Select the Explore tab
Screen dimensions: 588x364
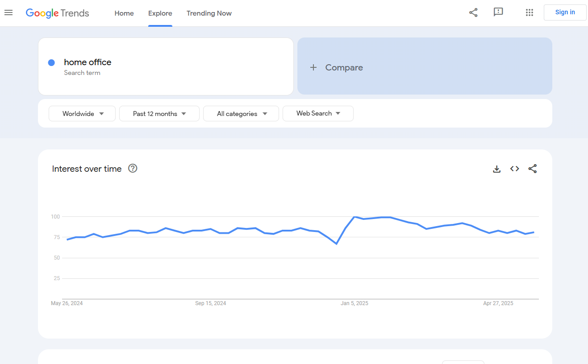coord(160,13)
